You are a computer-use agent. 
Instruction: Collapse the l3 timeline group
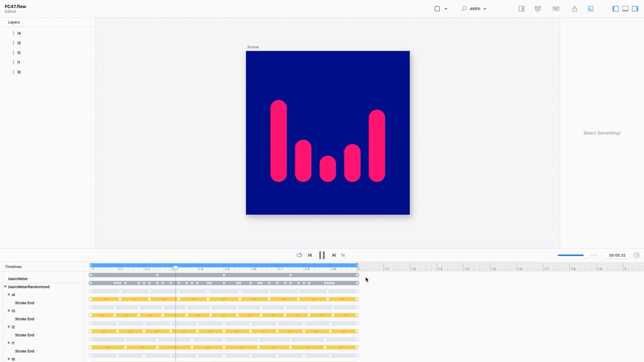point(9,311)
